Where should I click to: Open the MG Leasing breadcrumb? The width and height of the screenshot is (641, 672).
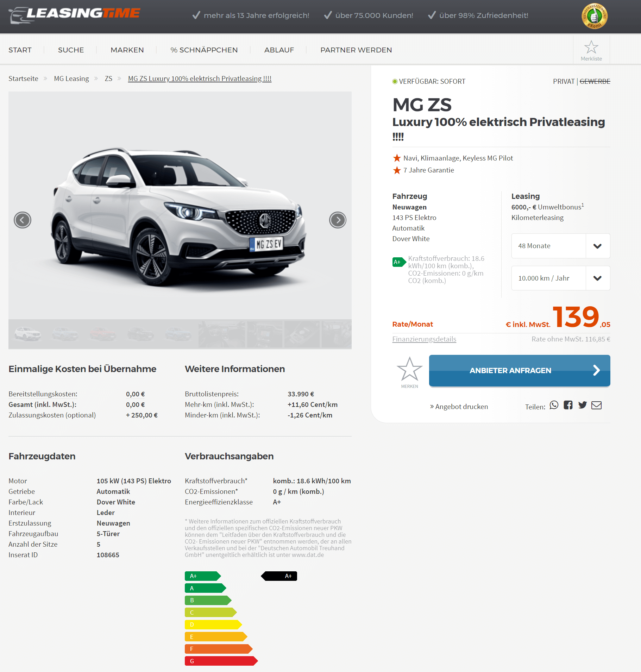click(x=71, y=78)
